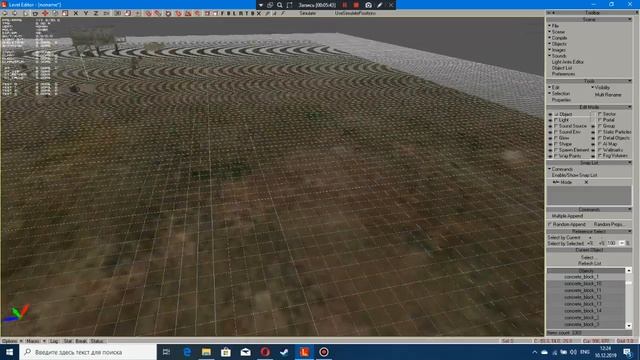Open Microsoft Store from the taskbar

[226, 352]
